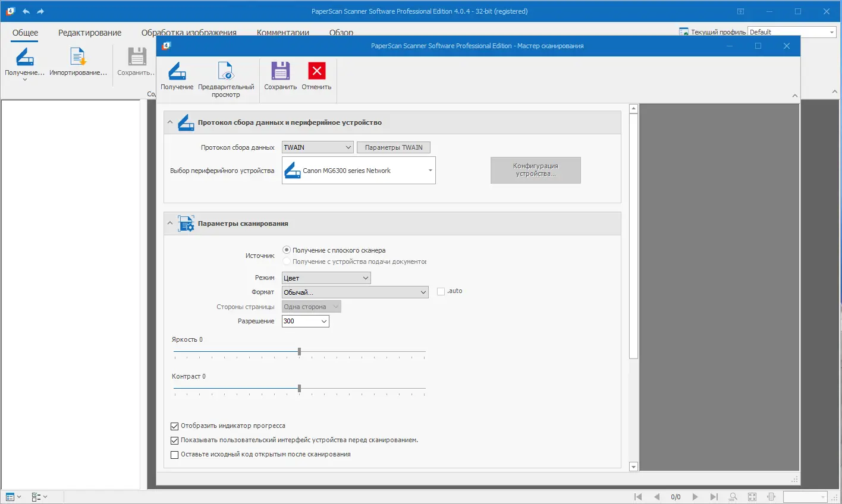Open the Обработка изображения tab
Screen dimensions: 842x504
(189, 33)
